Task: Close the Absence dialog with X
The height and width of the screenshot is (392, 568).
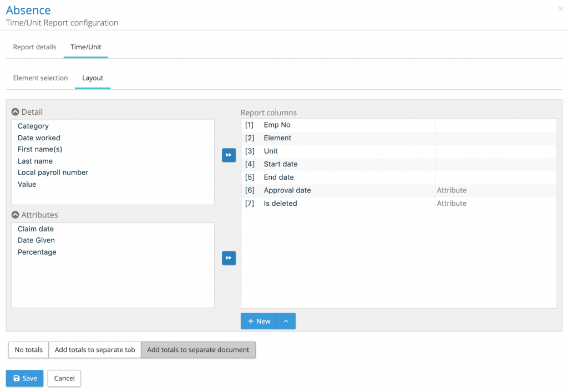Action: point(560,9)
